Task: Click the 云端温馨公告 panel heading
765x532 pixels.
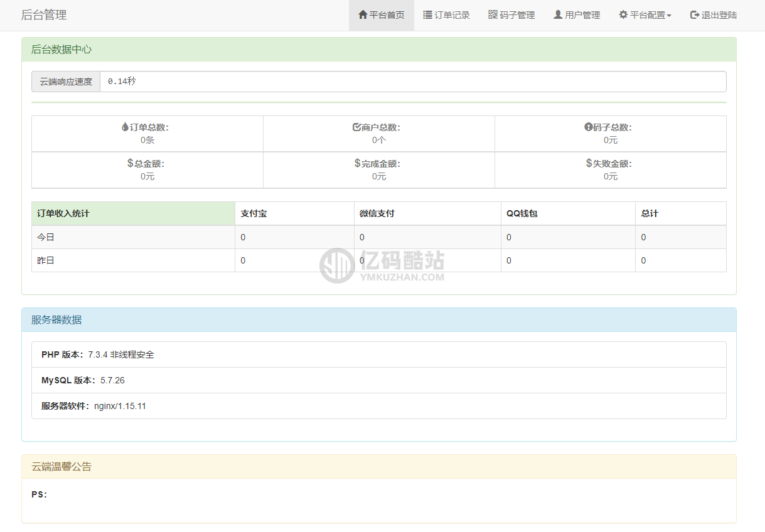Action: pyautogui.click(x=379, y=467)
